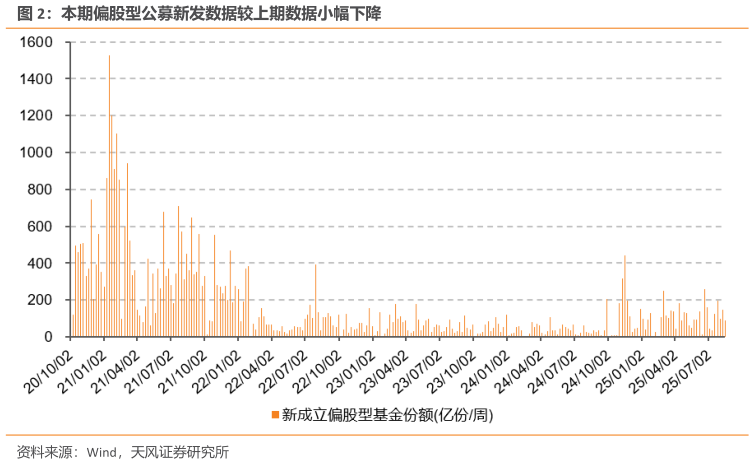Click the 1400 y-axis label
Image resolution: width=754 pixels, height=464 pixels.
pyautogui.click(x=36, y=79)
